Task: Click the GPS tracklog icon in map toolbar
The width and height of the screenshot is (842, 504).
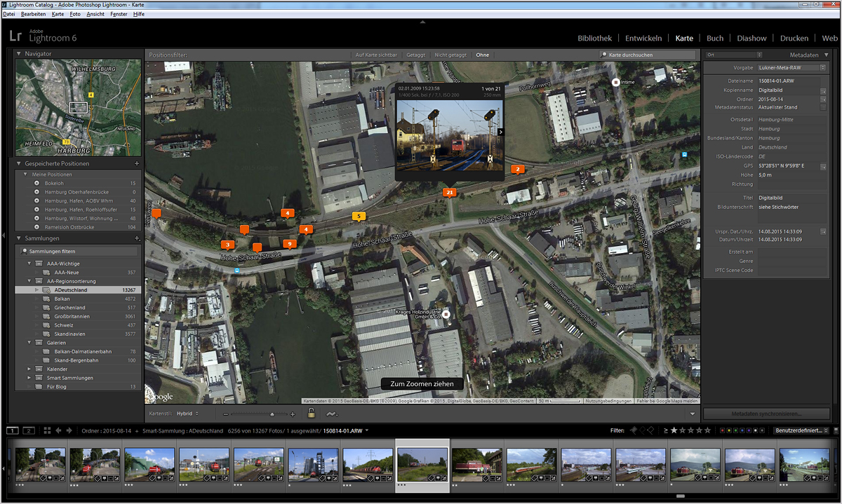Action: pos(331,414)
